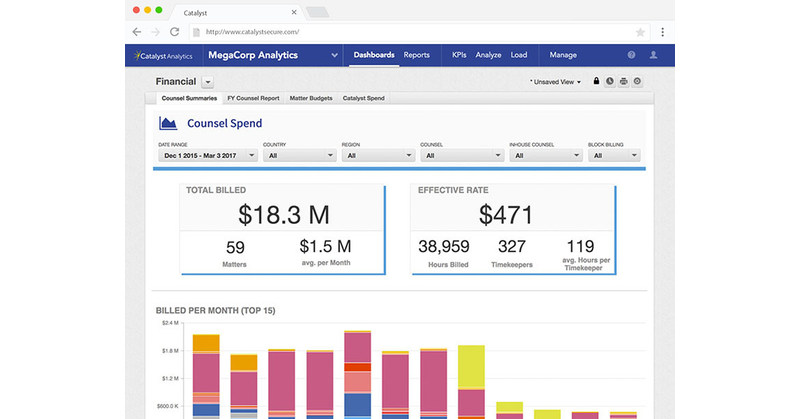Click the lock icon beside Unsaved View

click(596, 81)
